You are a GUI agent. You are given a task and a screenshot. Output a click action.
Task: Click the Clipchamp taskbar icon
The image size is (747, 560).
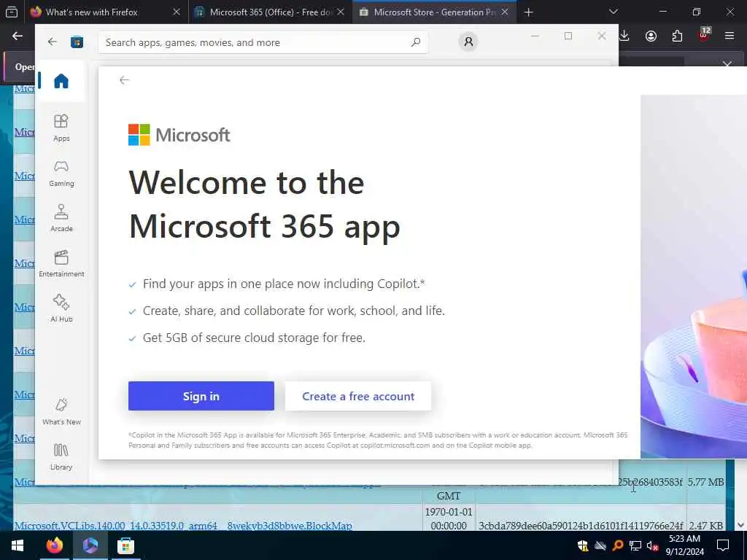click(90, 545)
